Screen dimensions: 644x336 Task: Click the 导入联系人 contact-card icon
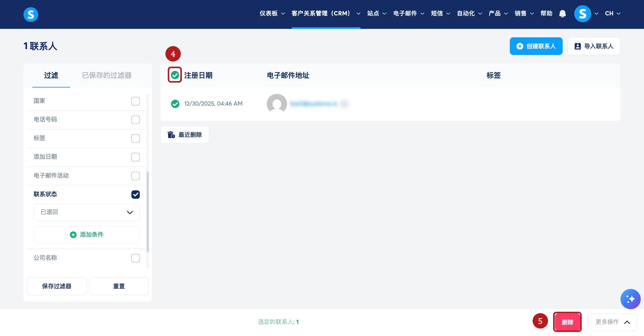coord(578,46)
